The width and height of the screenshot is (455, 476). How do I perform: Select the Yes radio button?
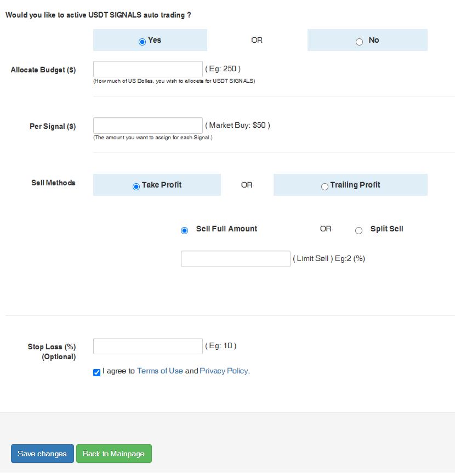click(142, 42)
